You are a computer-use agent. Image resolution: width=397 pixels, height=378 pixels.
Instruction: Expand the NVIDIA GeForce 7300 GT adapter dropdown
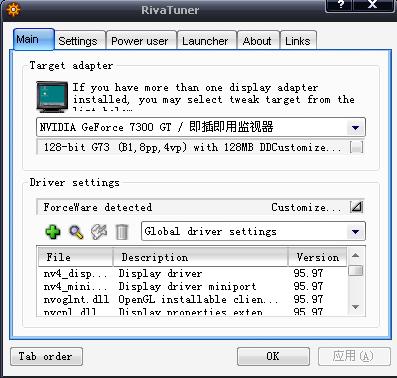(355, 127)
